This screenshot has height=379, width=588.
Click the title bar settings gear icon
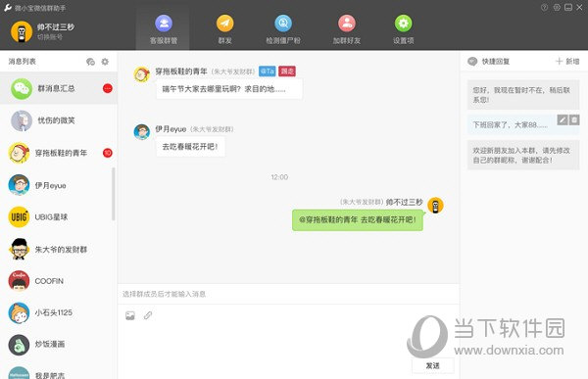point(557,8)
